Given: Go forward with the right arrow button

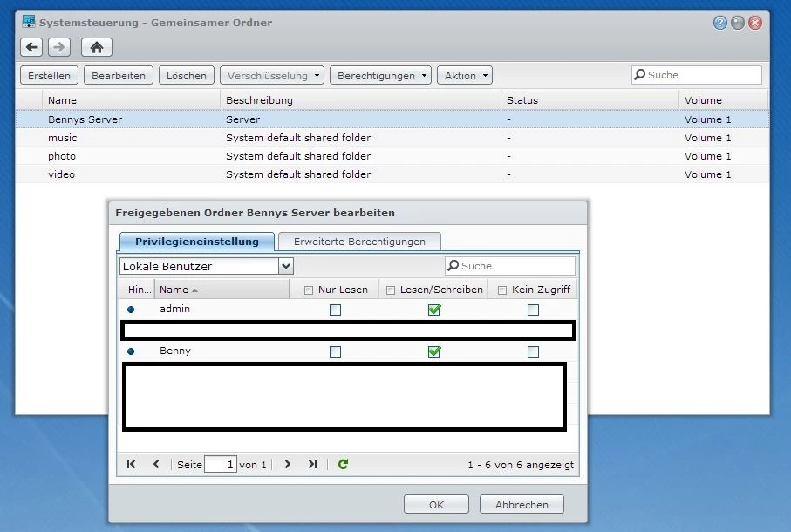Looking at the screenshot, I should pos(59,47).
